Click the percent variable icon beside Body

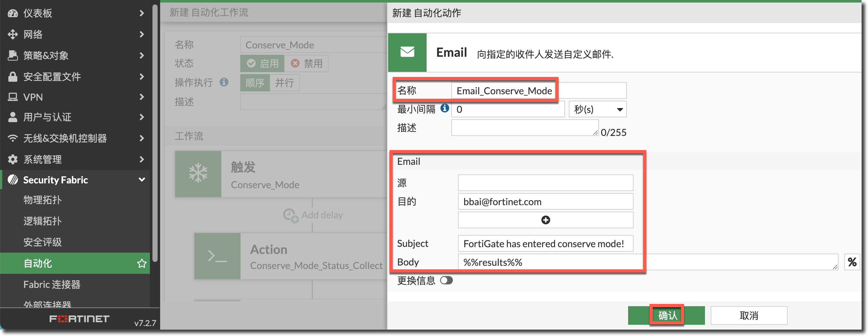pyautogui.click(x=852, y=262)
